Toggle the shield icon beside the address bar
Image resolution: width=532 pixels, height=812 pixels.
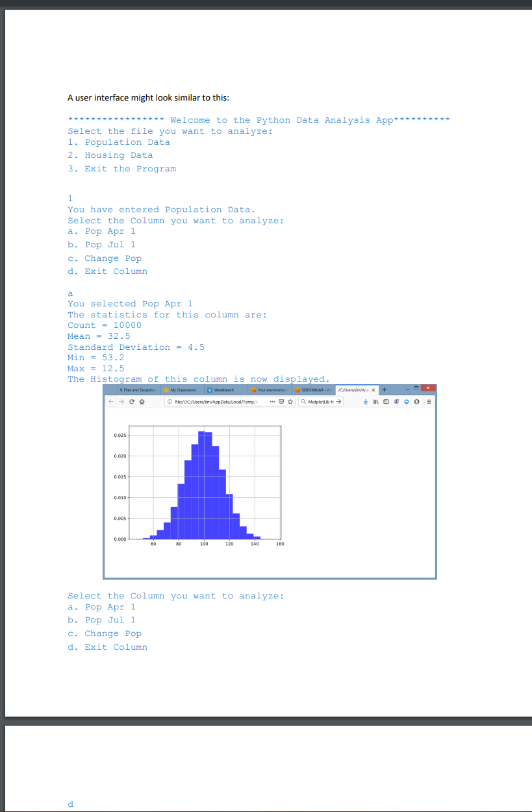pos(281,400)
